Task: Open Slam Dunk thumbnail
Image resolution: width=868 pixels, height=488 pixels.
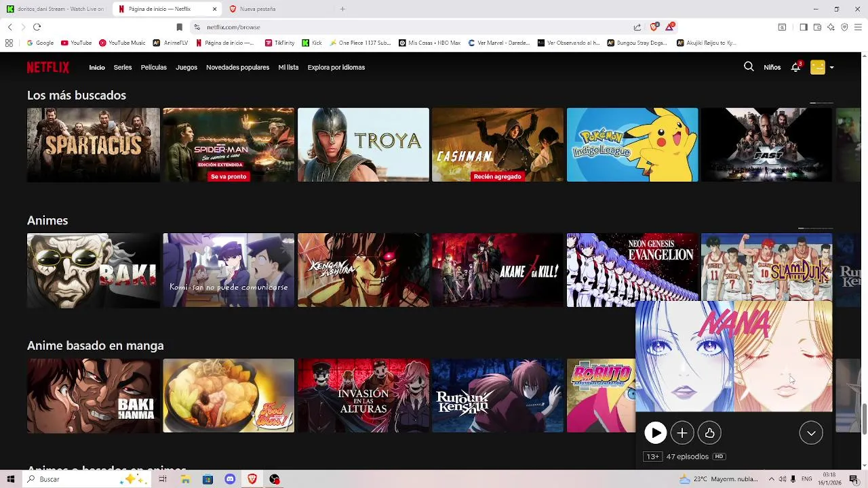Action: [766, 267]
